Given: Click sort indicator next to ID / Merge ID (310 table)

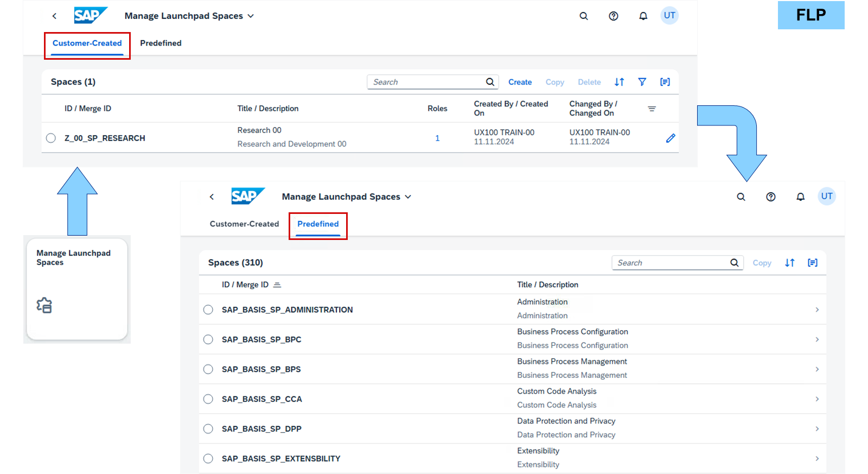Looking at the screenshot, I should (277, 285).
